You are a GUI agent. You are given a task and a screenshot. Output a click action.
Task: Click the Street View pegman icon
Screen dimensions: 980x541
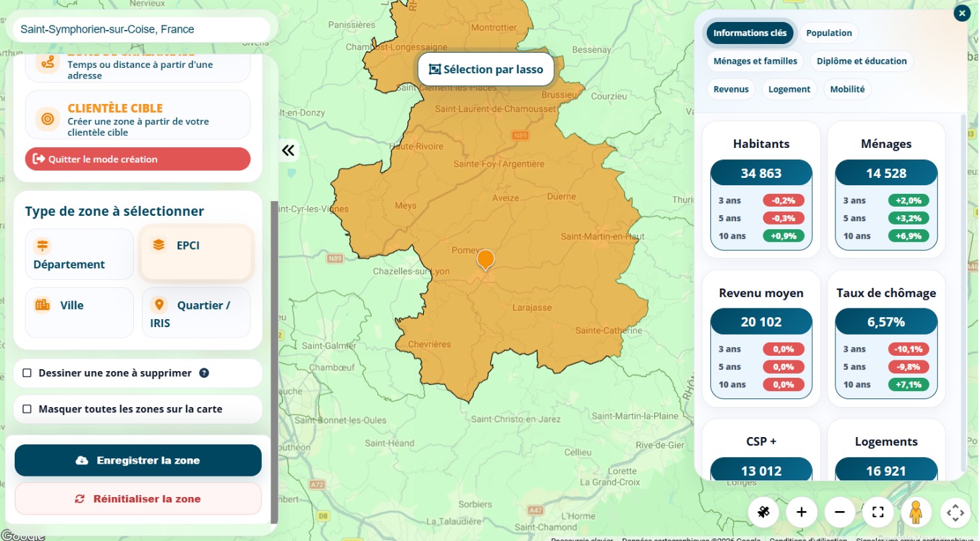(x=917, y=512)
